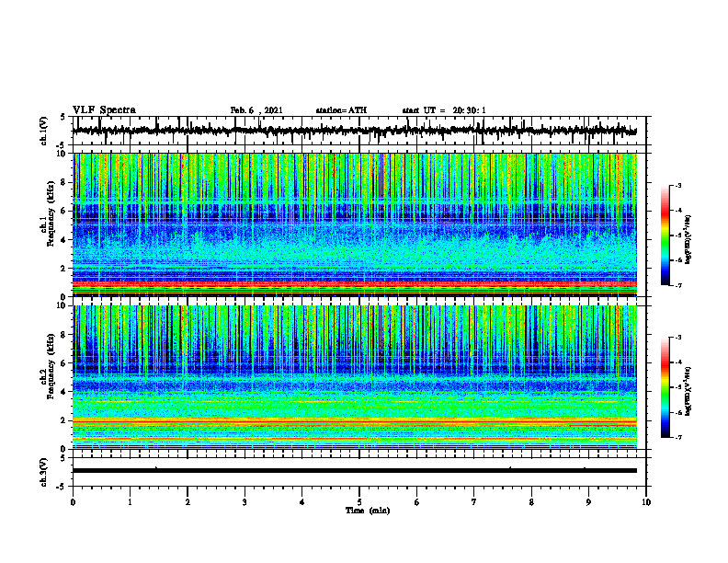728x563 pixels.
Task: Click the time axis tick label "0"
Action: tap(73, 502)
